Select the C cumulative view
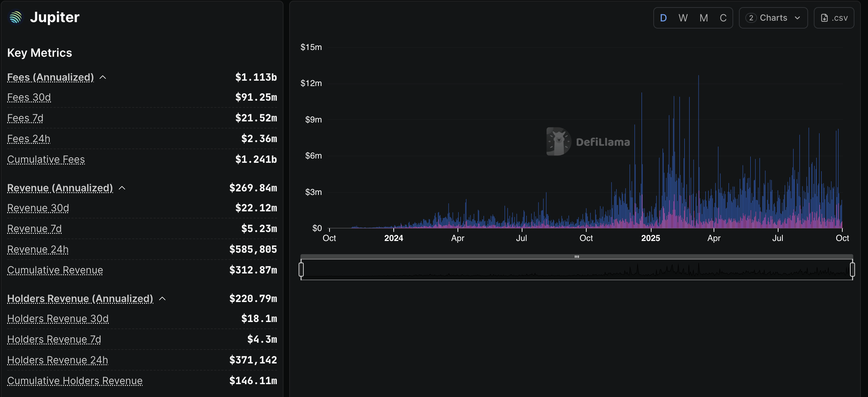The height and width of the screenshot is (397, 868). pyautogui.click(x=723, y=17)
